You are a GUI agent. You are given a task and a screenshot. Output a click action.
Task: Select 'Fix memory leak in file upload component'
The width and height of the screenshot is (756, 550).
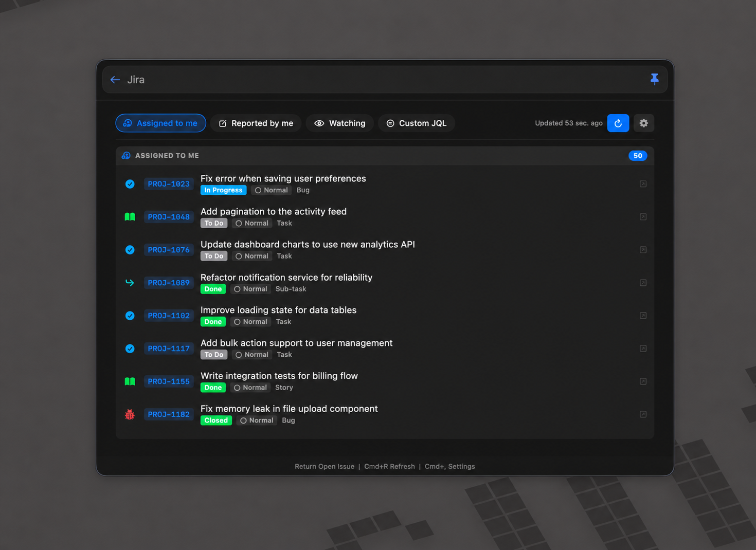[x=289, y=409]
